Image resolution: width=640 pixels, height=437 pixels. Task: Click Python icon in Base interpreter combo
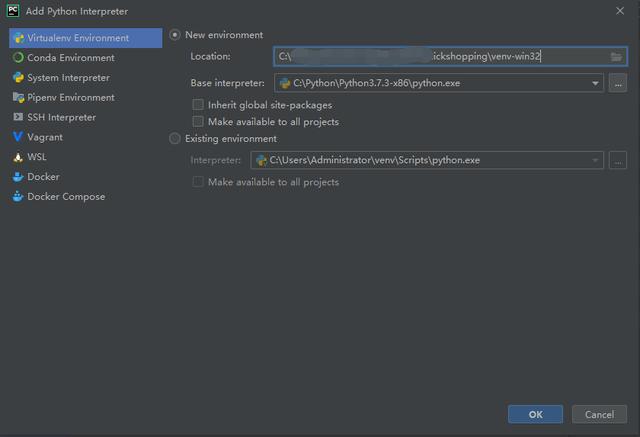[285, 83]
